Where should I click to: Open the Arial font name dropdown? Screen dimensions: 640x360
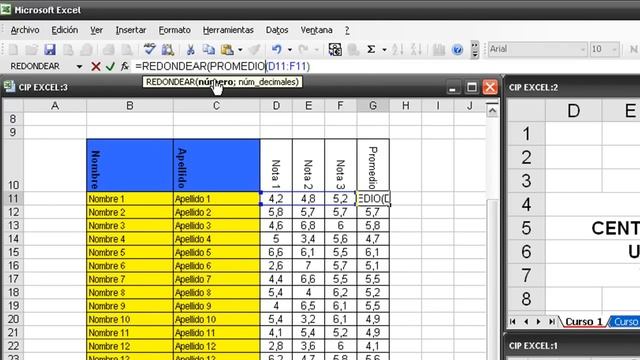(x=582, y=50)
